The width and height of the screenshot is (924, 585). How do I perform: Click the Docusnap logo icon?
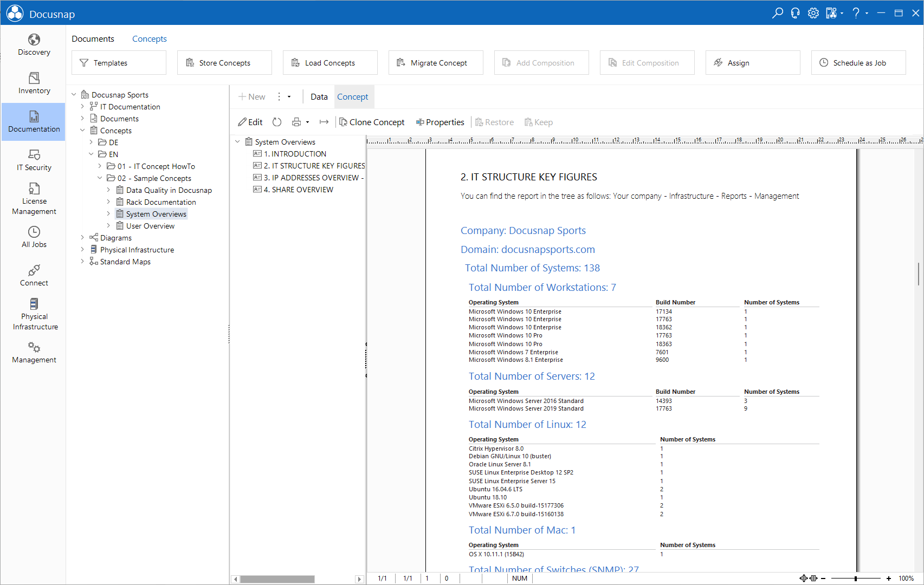click(x=15, y=13)
